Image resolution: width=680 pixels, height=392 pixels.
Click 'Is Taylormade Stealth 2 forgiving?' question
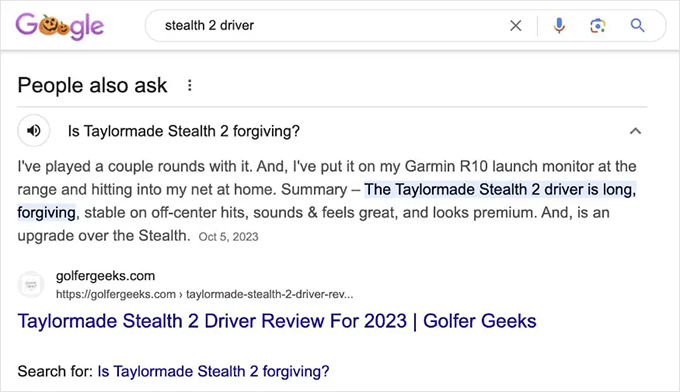coord(183,131)
